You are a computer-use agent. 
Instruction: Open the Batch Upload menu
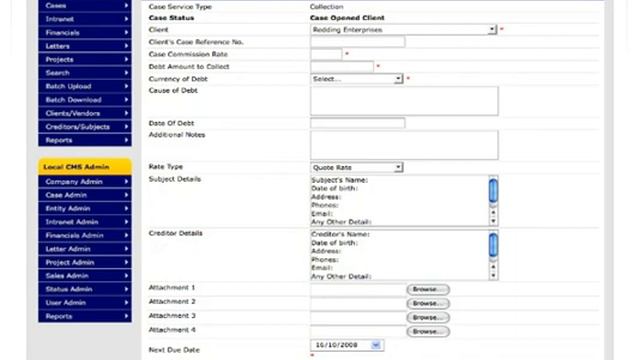[85, 86]
